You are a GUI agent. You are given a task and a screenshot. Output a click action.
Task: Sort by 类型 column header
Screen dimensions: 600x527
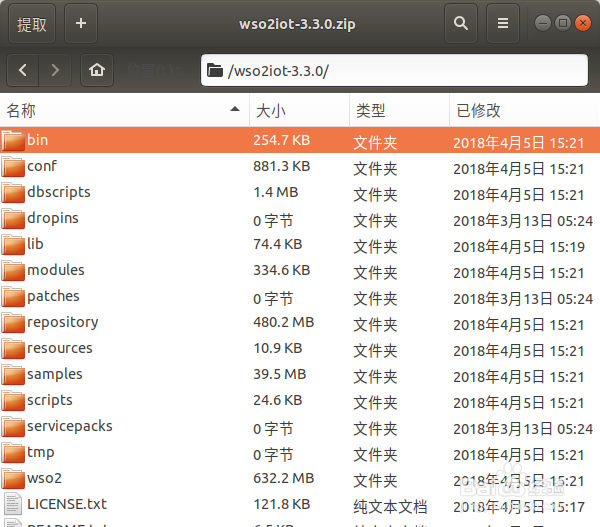pos(399,110)
